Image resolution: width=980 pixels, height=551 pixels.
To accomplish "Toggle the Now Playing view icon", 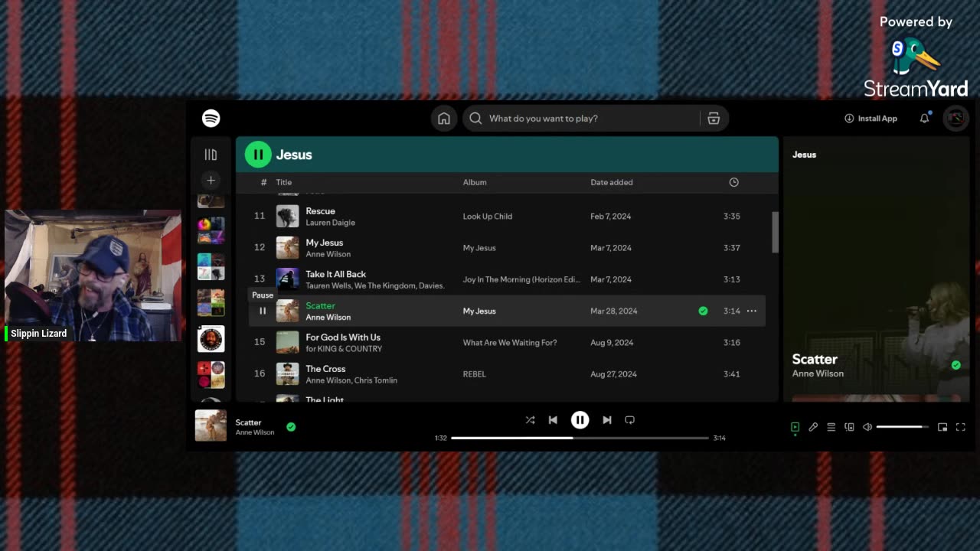I will 795,427.
